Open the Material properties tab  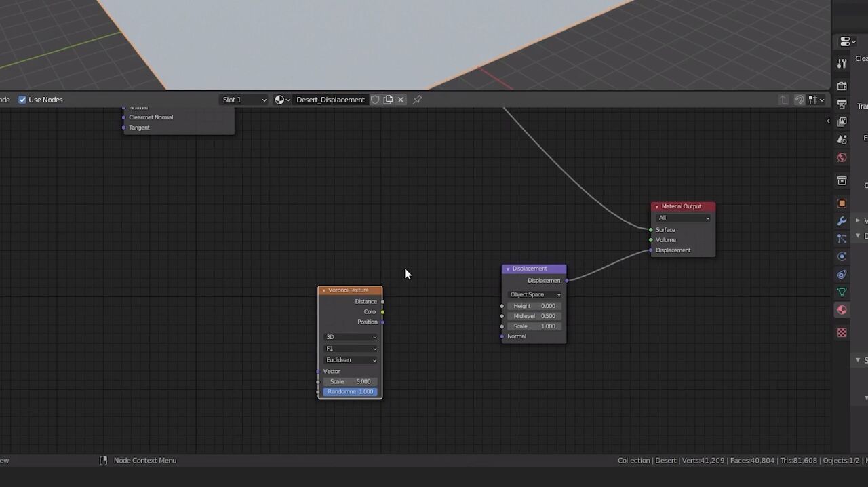tap(842, 310)
